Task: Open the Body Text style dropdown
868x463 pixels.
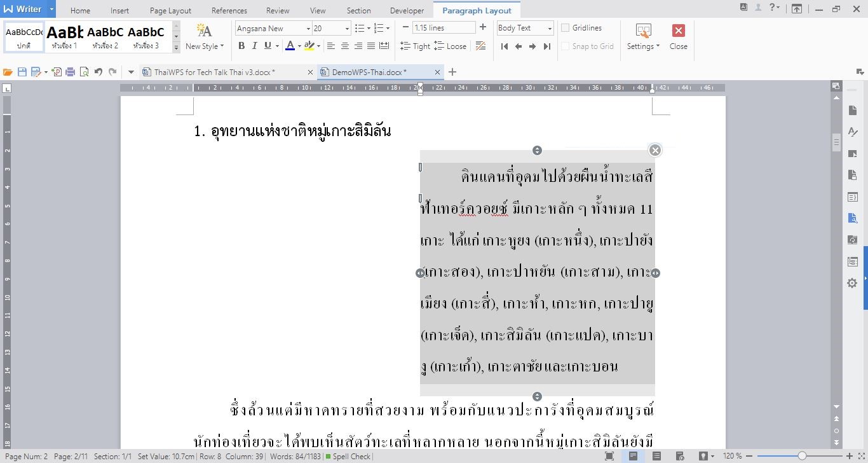Action: [x=550, y=29]
